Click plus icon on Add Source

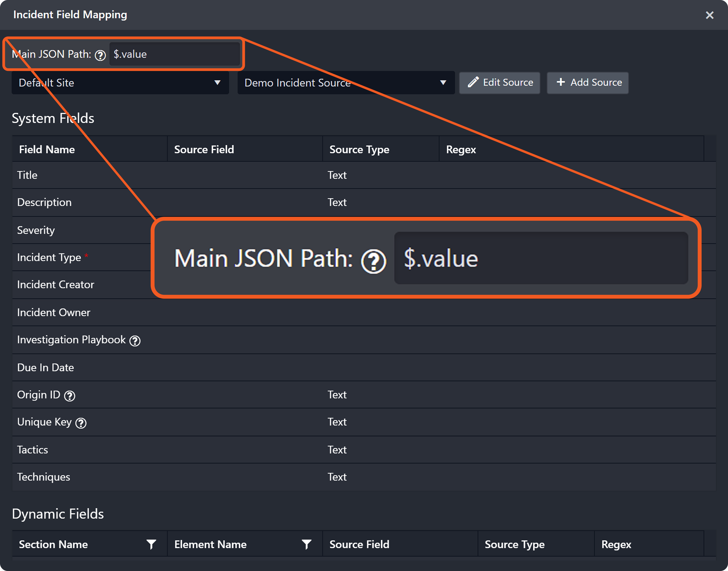[561, 82]
